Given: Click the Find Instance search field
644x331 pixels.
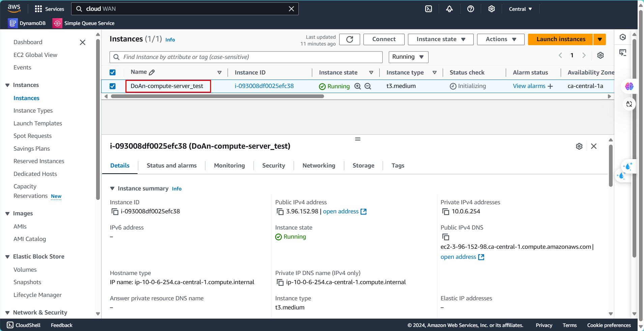Looking at the screenshot, I should pos(246,57).
